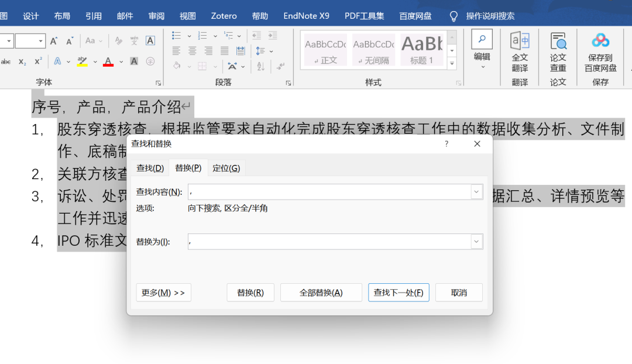Open dialog help with the ? button
Viewport: 632px width, 364px height.
click(446, 144)
